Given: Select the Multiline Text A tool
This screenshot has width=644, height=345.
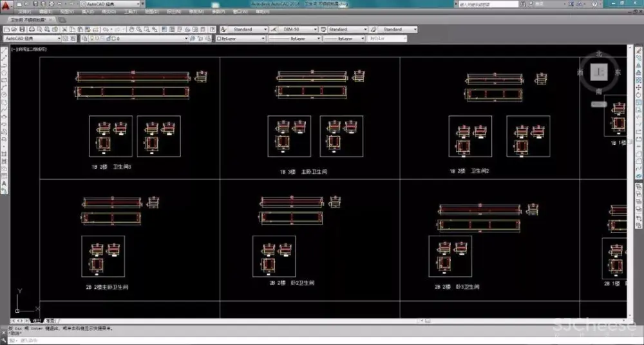Looking at the screenshot, I should tap(5, 183).
